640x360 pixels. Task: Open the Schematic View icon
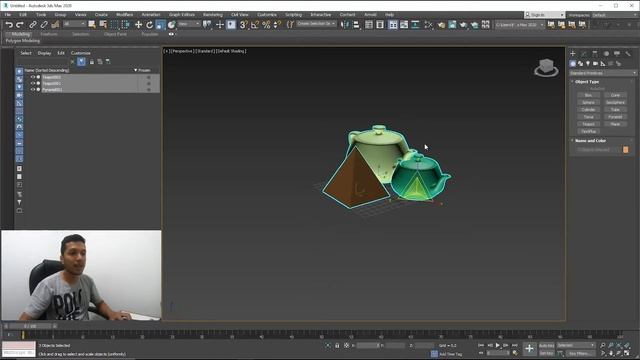[x=415, y=25]
